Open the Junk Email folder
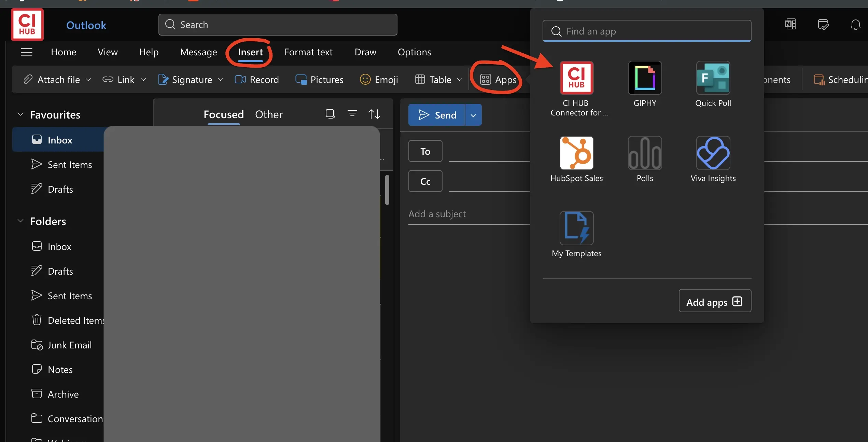Screen dimensions: 868x442 [61, 345]
